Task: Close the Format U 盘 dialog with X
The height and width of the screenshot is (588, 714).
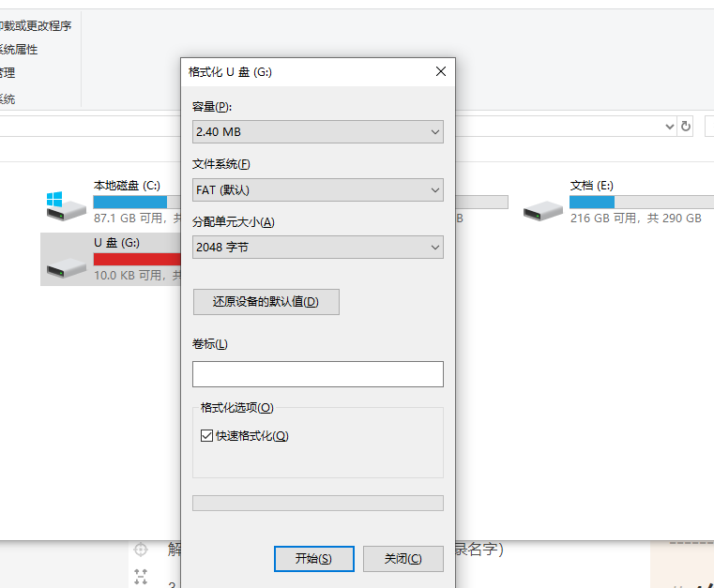Action: click(441, 71)
